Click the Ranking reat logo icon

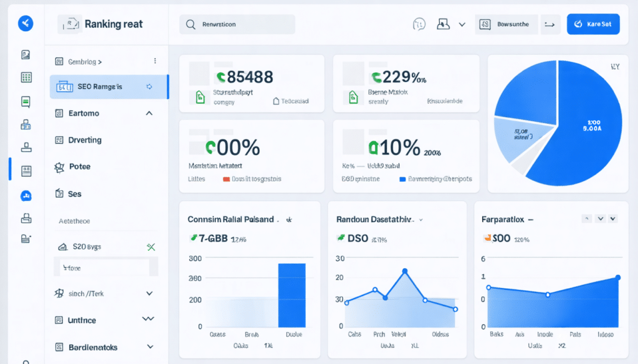click(70, 24)
